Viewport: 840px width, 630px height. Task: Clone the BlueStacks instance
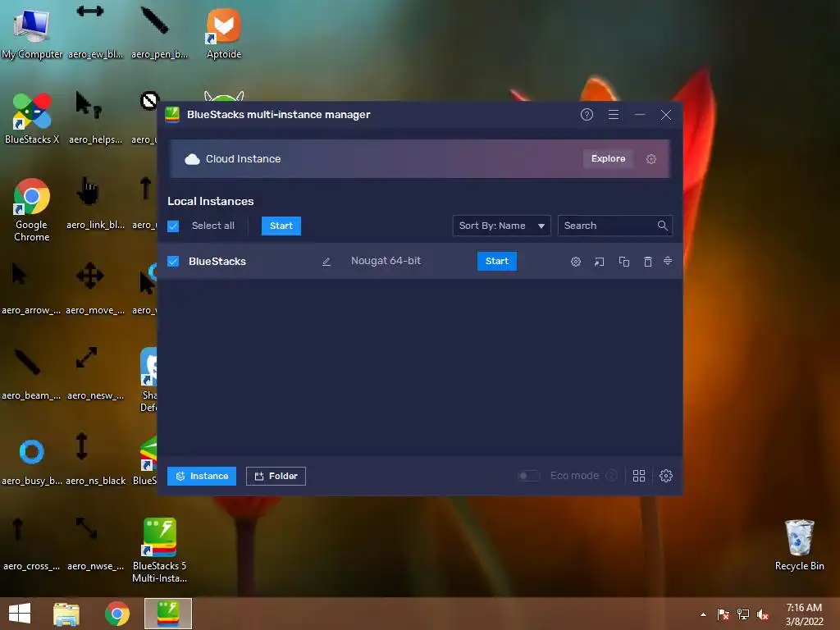pyautogui.click(x=624, y=262)
